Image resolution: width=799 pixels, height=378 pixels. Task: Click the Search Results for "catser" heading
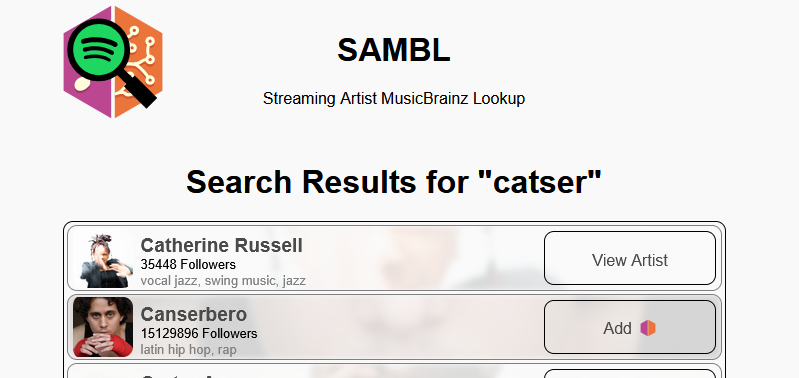pyautogui.click(x=394, y=181)
